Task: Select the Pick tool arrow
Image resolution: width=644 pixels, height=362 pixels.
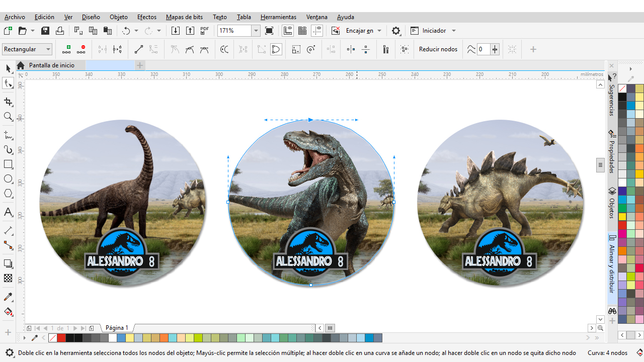Action: [8, 69]
